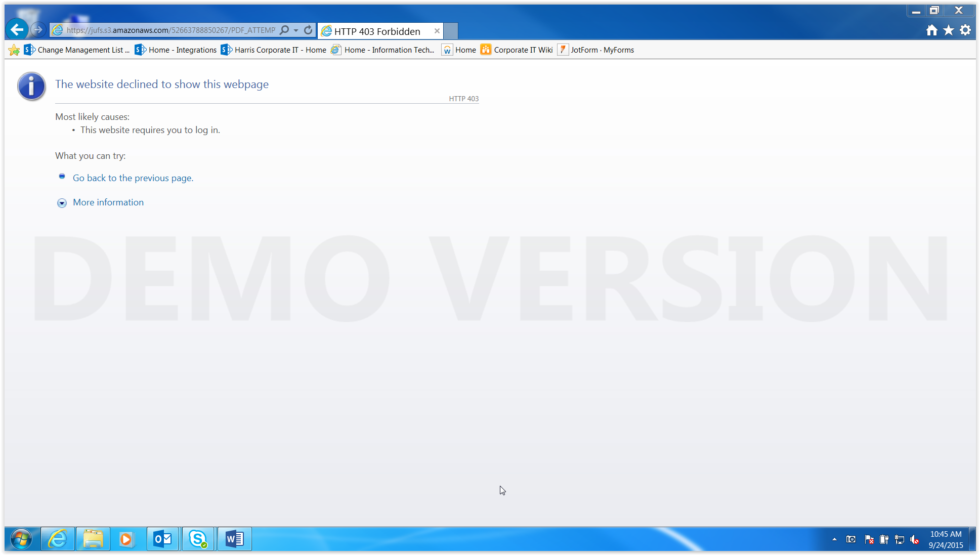Open the address bar autocomplete dropdown arrow
The height and width of the screenshot is (555, 980).
[296, 30]
